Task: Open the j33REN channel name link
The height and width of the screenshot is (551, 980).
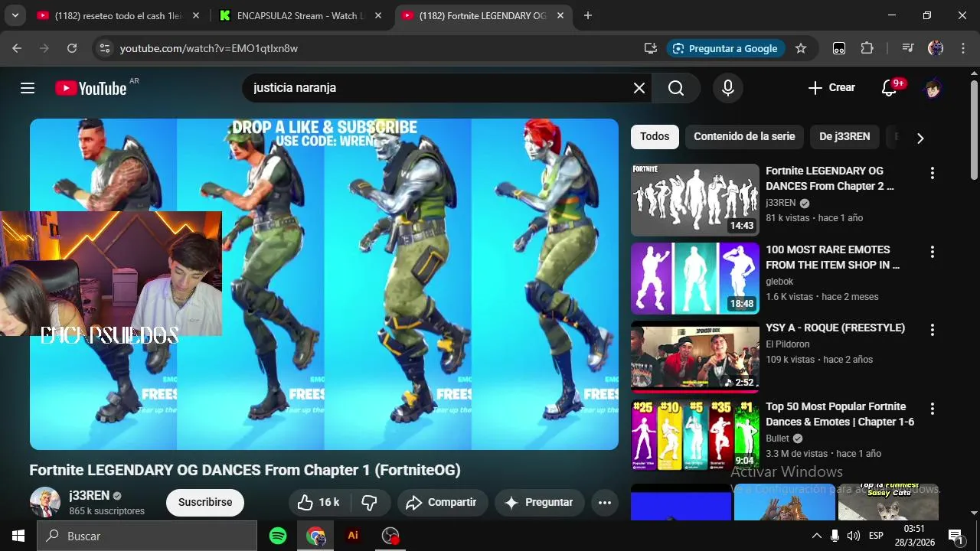Action: point(89,495)
